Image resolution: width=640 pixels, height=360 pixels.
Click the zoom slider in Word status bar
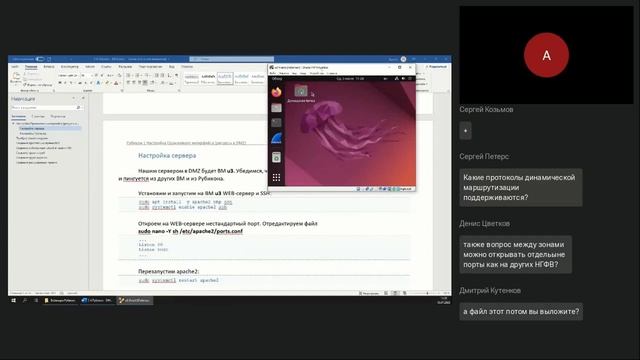427,293
